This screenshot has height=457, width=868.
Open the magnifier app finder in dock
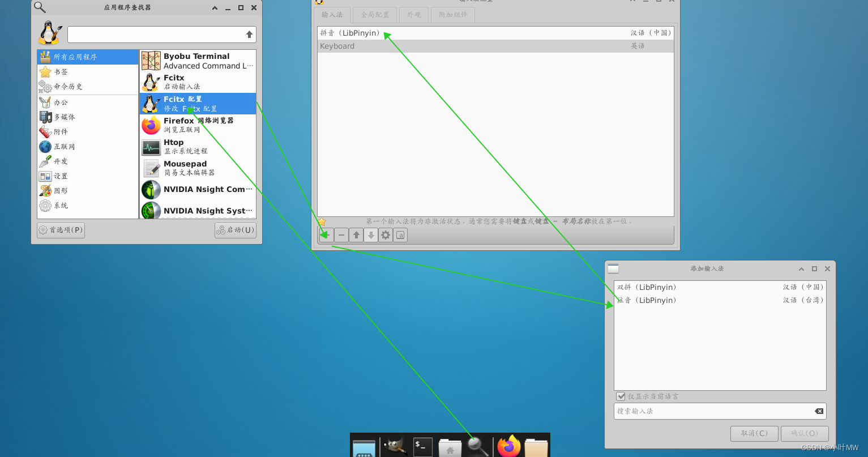pos(477,446)
